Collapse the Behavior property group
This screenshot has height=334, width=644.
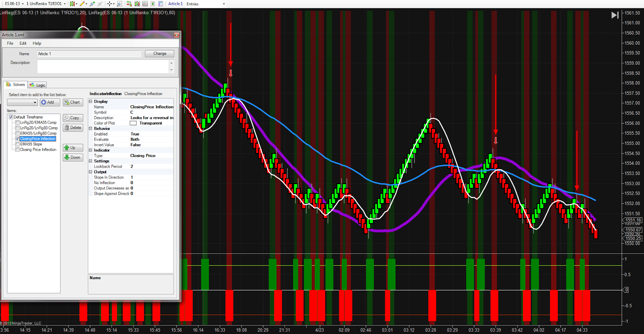91,129
